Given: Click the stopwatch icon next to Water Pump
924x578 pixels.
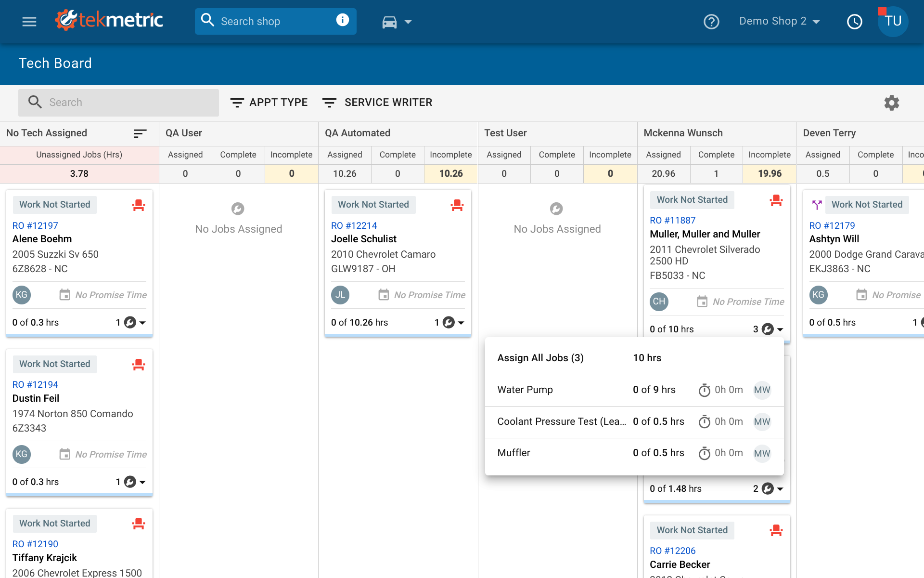Looking at the screenshot, I should tap(705, 390).
